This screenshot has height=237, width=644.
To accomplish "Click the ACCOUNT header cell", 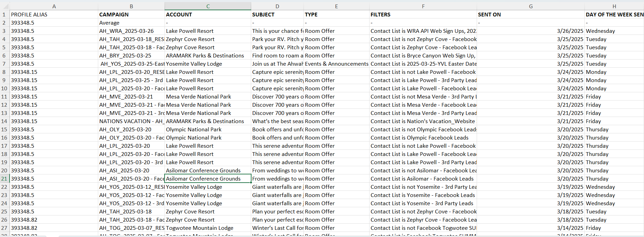I will click(x=208, y=14).
